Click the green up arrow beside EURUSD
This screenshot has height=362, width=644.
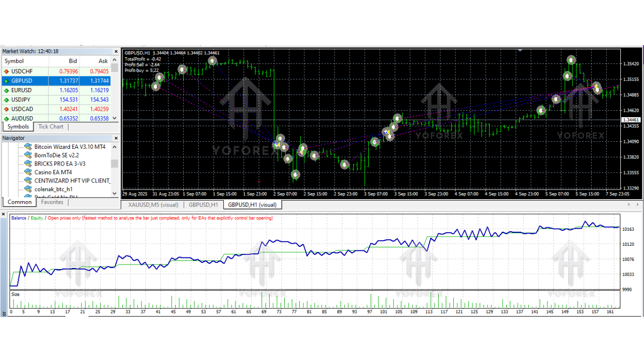(x=6, y=90)
